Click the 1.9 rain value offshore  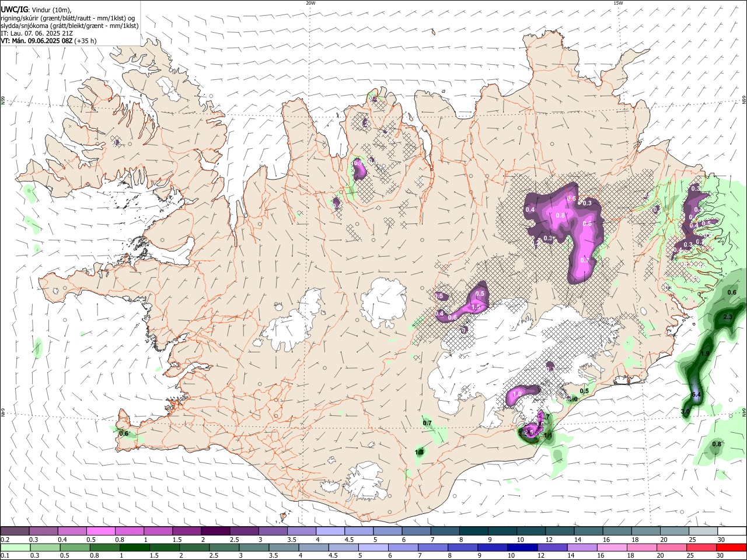point(704,353)
